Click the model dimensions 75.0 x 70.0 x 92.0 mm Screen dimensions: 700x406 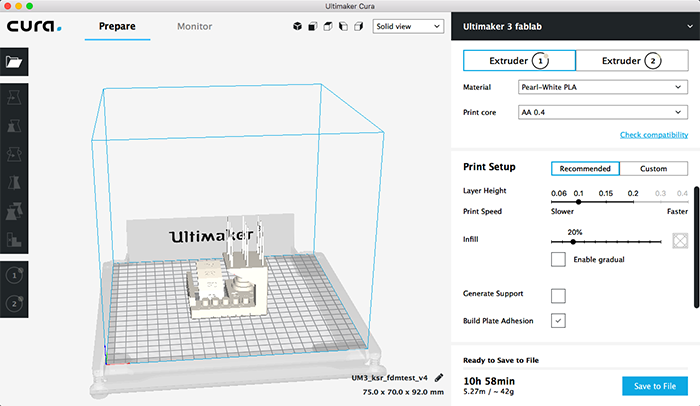[x=403, y=392]
